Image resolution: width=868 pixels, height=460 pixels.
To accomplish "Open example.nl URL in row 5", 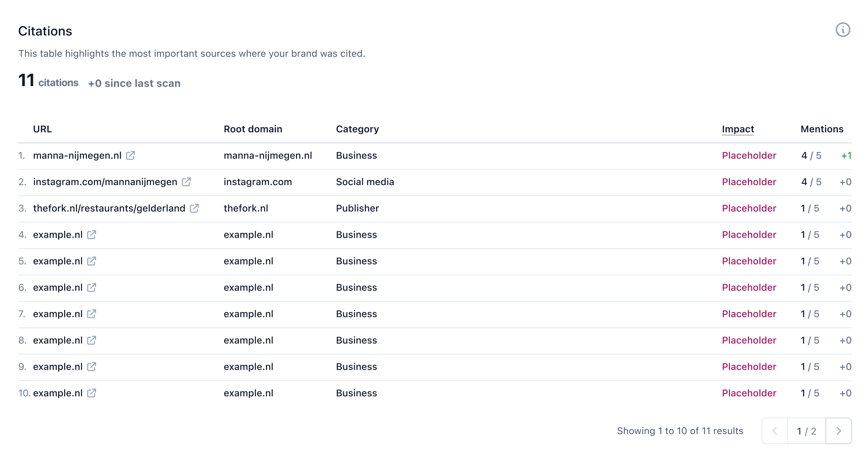I will coord(58,261).
